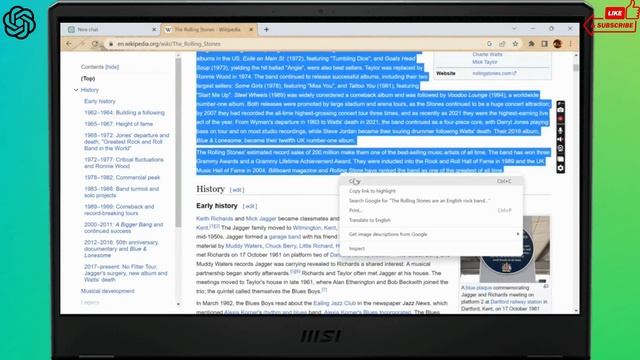The height and width of the screenshot is (360, 640).
Task: Go to 2017–present: No Filter Tour section
Action: click(126, 273)
